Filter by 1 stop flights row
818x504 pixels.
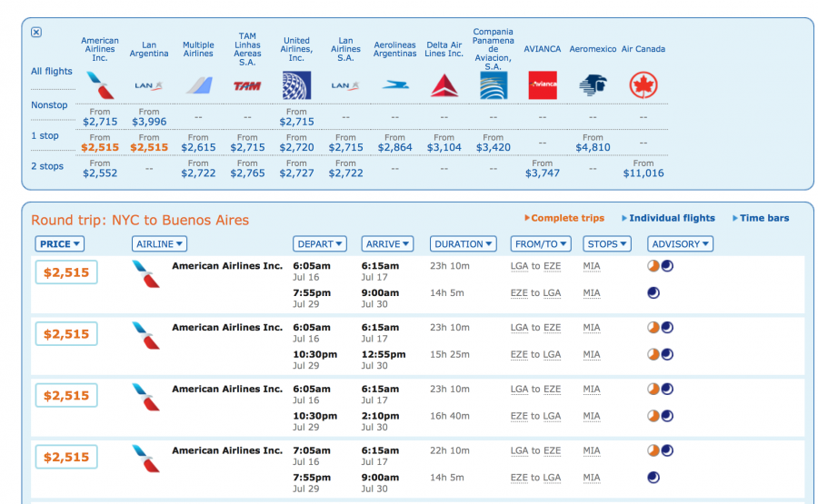(x=45, y=135)
